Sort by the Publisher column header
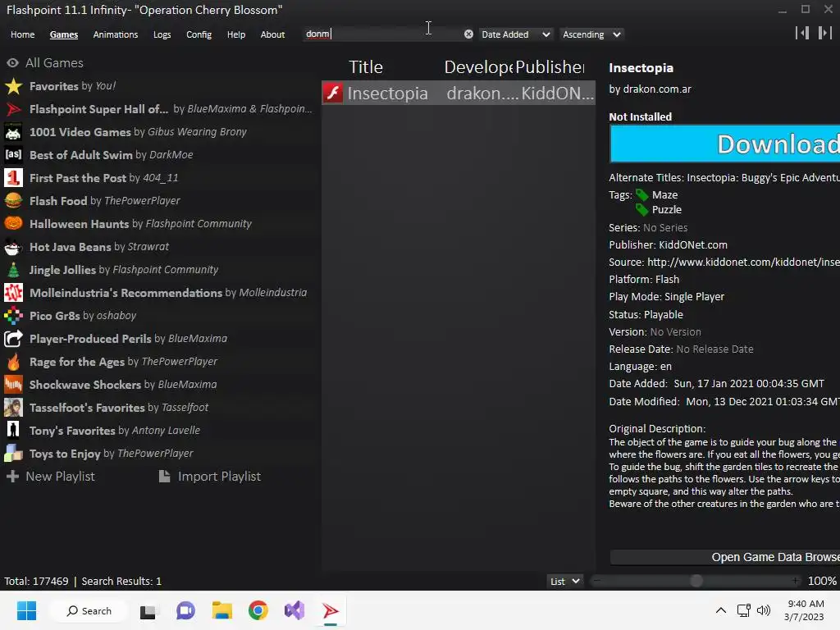The height and width of the screenshot is (630, 840). point(550,67)
